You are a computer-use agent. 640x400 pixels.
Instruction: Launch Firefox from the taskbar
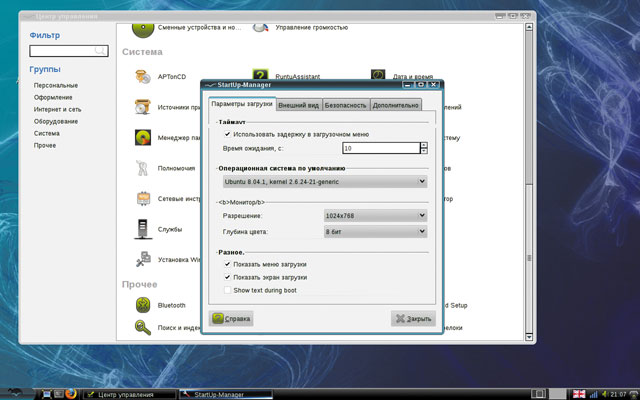tap(71, 393)
